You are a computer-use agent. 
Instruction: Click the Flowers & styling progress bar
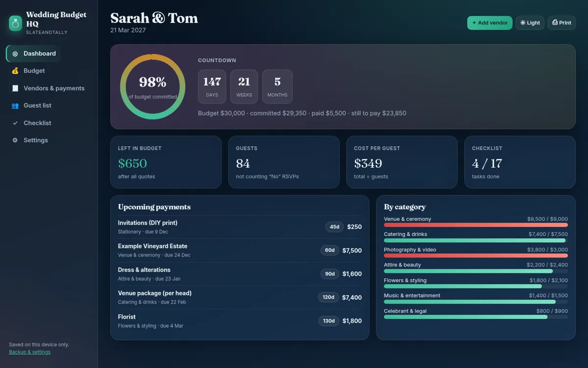pos(476,287)
